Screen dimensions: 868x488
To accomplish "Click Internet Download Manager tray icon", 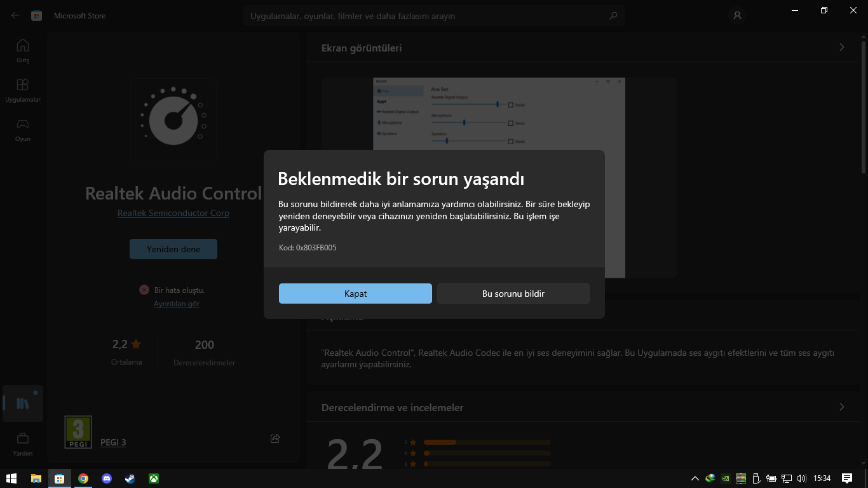I will [710, 478].
